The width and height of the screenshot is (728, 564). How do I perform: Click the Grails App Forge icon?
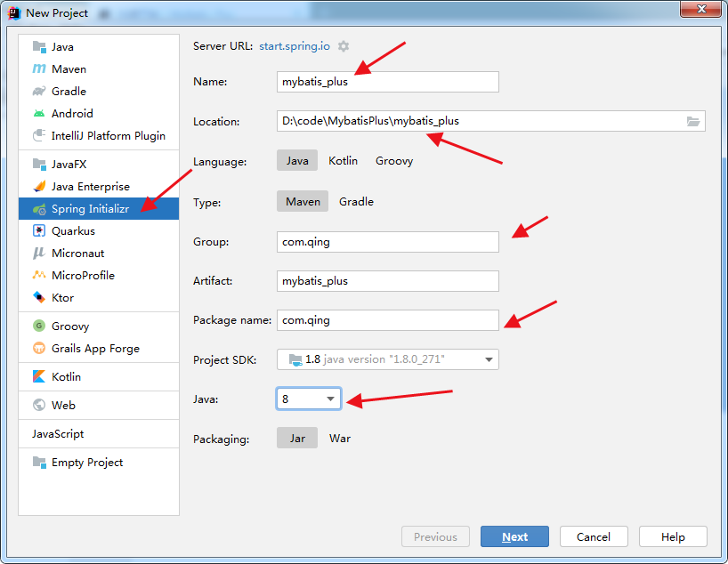tap(39, 348)
